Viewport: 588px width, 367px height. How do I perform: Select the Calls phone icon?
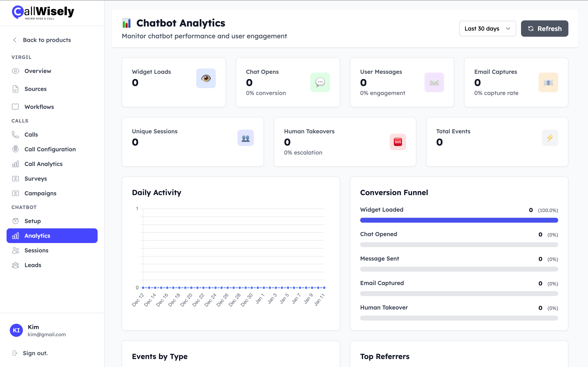(16, 134)
